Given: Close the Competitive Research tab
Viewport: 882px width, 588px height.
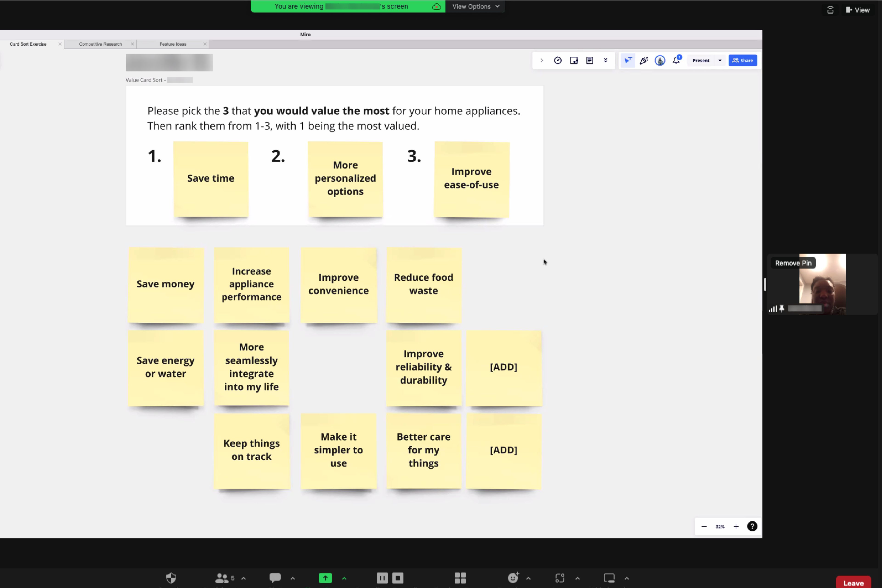Looking at the screenshot, I should tap(132, 44).
